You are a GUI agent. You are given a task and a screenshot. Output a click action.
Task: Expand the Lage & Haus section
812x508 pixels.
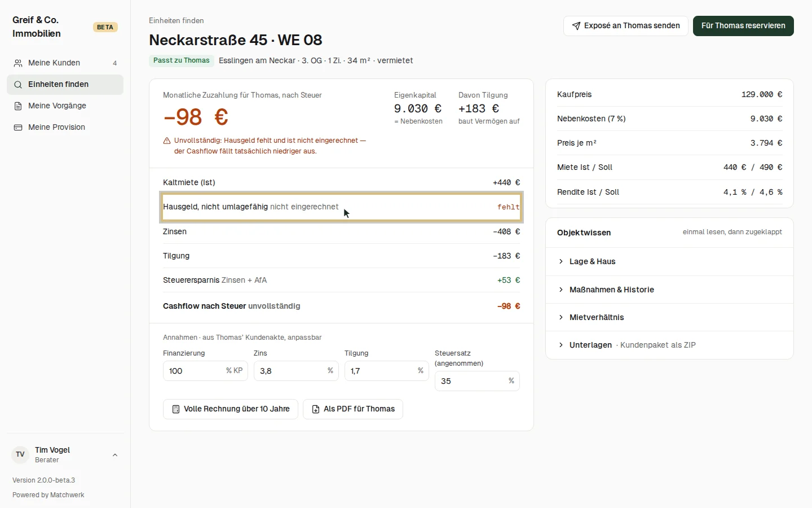669,261
